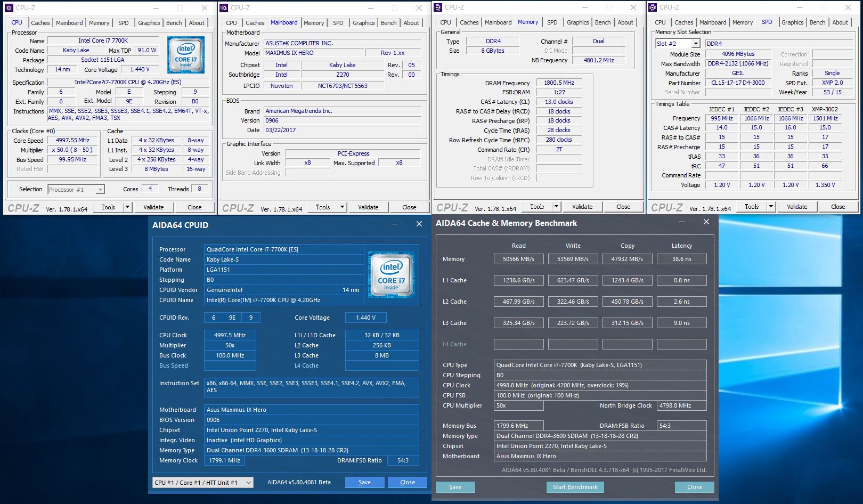The width and height of the screenshot is (863, 504).
Task: Click the MAXIMUS IX HERO model field
Action: pyautogui.click(x=313, y=53)
